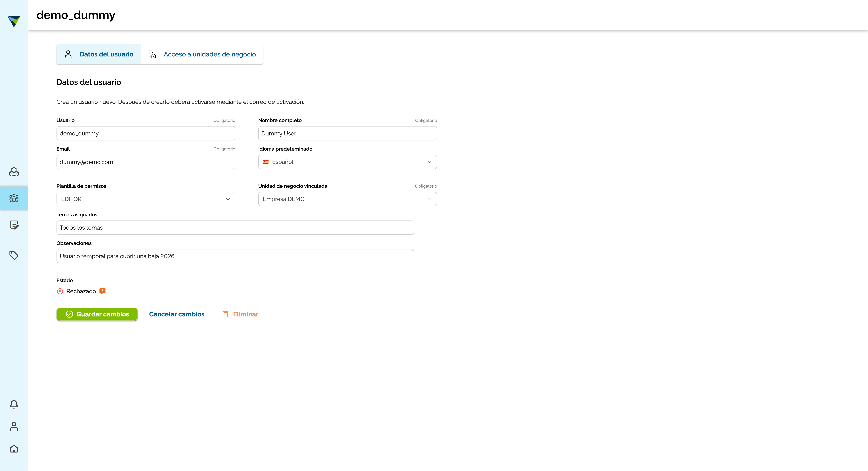The image size is (868, 471).
Task: Click the Cancelar cambios link
Action: 176,314
